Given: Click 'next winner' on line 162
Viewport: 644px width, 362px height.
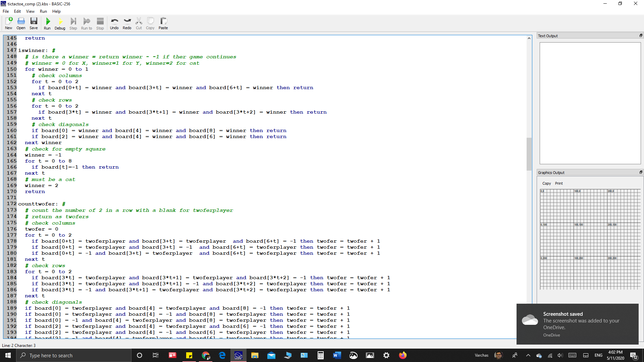Looking at the screenshot, I should coord(43,142).
